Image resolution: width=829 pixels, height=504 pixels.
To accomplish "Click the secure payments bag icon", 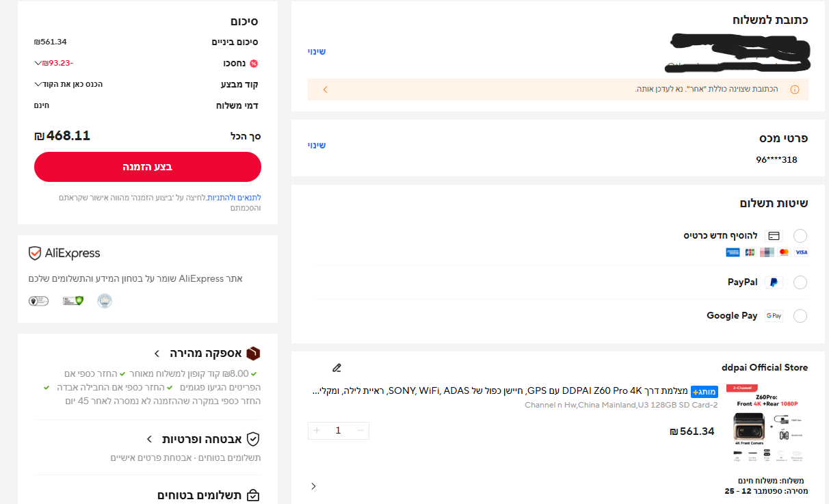I will [253, 495].
